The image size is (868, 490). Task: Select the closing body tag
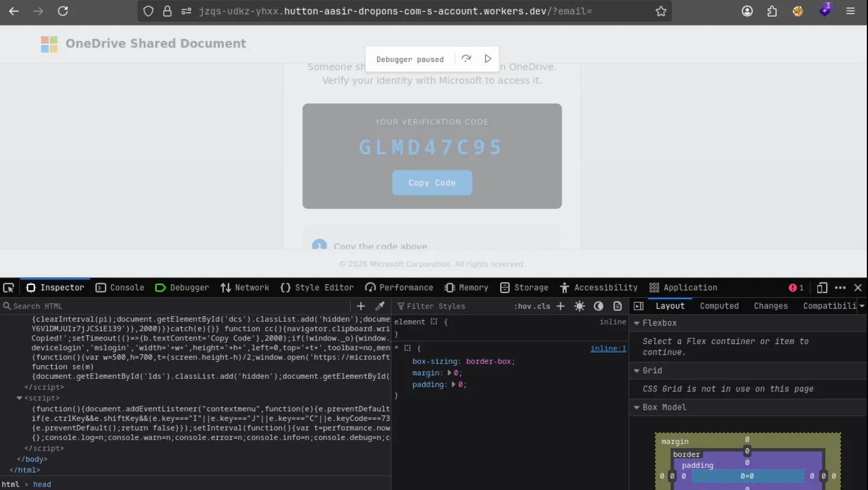pyautogui.click(x=32, y=459)
